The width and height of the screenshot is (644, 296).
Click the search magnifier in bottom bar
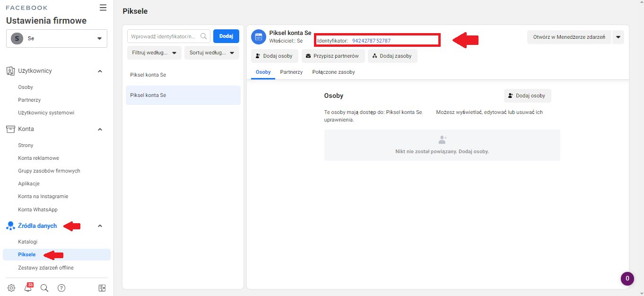tap(44, 287)
